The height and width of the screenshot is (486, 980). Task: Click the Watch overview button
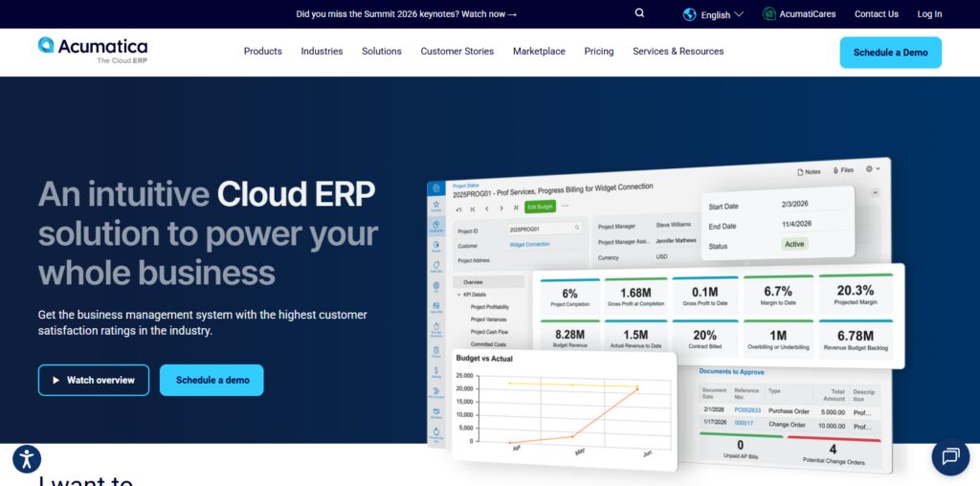[94, 380]
